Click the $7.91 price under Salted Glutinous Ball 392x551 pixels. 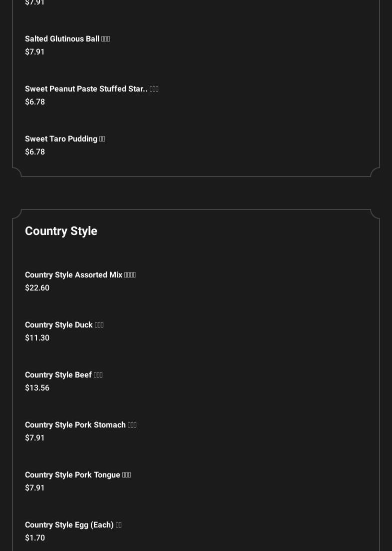point(35,52)
